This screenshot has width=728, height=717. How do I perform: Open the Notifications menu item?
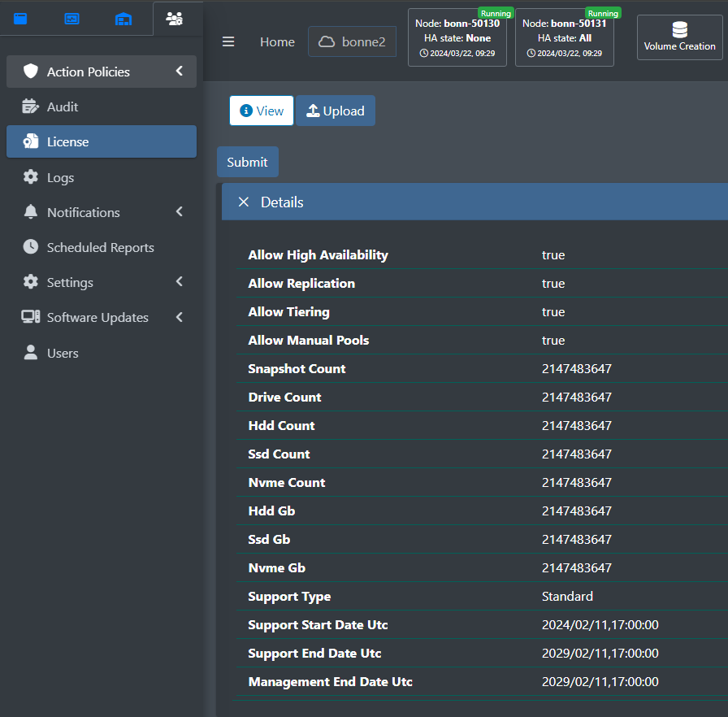[102, 212]
